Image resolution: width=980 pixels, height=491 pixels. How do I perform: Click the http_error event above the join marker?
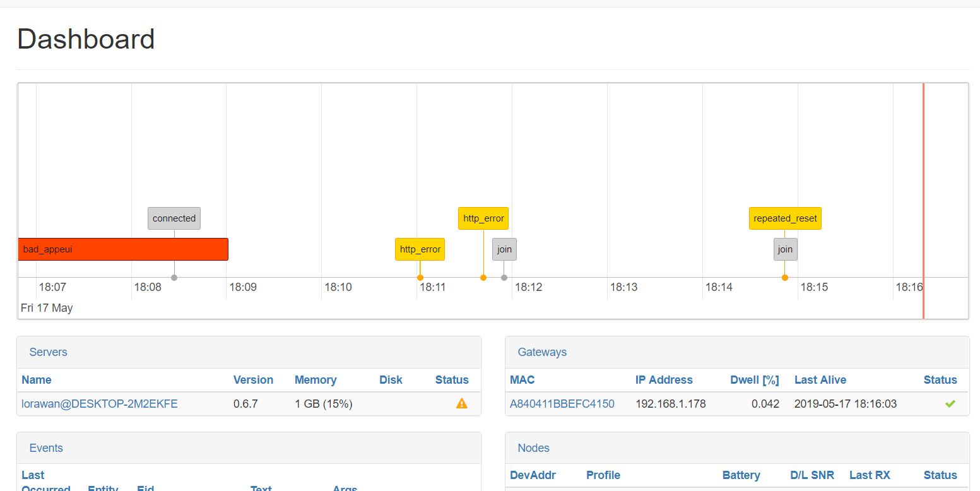click(x=483, y=218)
